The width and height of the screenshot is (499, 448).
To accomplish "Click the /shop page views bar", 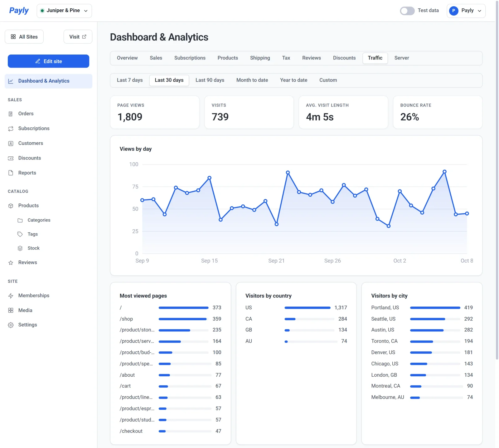I will 183,319.
